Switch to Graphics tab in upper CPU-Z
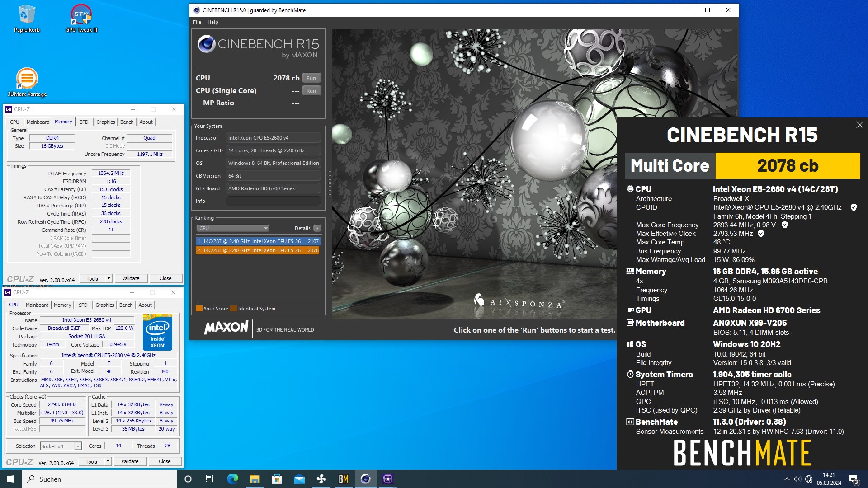 [x=106, y=122]
